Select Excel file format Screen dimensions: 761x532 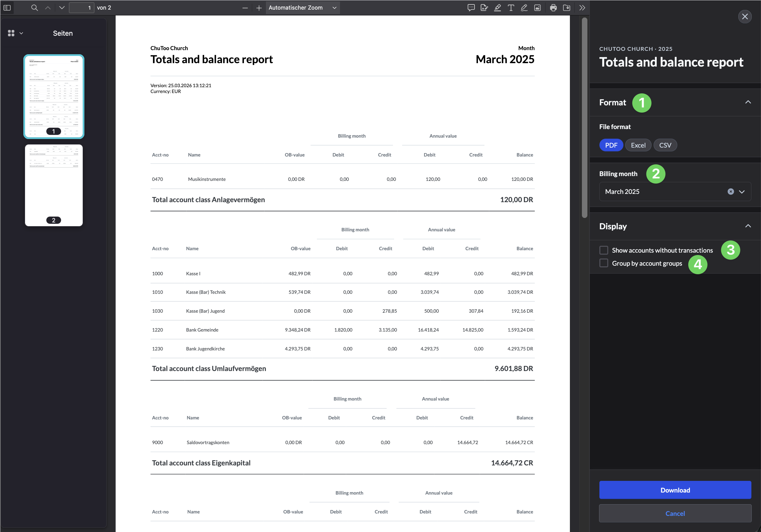coord(638,145)
